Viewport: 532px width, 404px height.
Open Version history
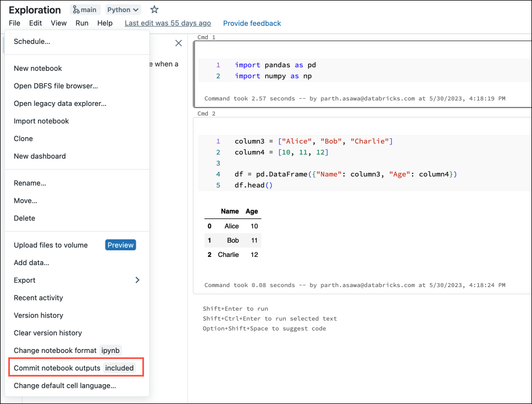tap(38, 315)
